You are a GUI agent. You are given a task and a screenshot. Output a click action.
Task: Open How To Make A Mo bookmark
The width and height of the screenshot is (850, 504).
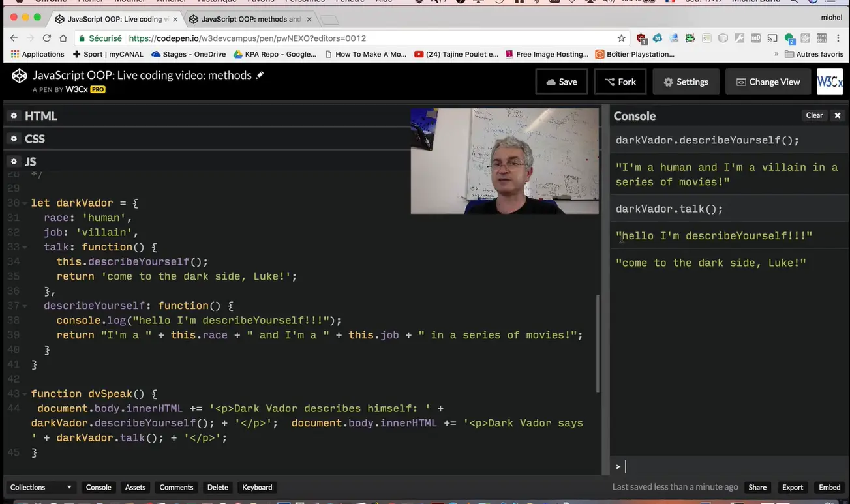click(x=365, y=54)
